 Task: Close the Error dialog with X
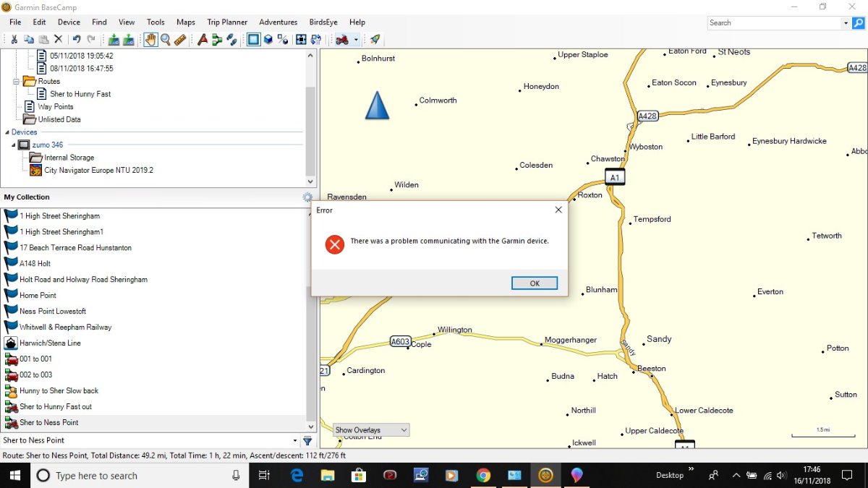pyautogui.click(x=558, y=210)
